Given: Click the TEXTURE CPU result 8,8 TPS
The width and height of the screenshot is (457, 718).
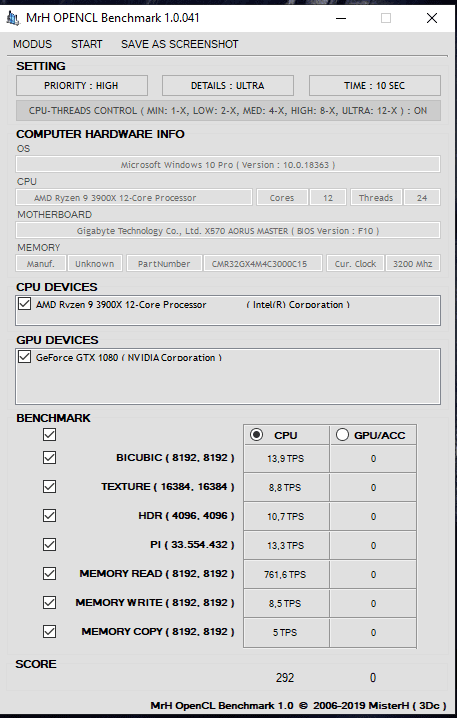Looking at the screenshot, I should click(x=286, y=487).
